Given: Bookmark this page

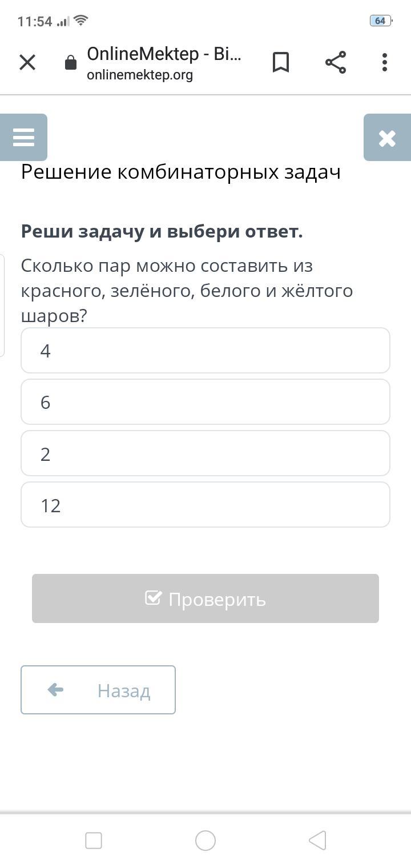Looking at the screenshot, I should tap(280, 62).
